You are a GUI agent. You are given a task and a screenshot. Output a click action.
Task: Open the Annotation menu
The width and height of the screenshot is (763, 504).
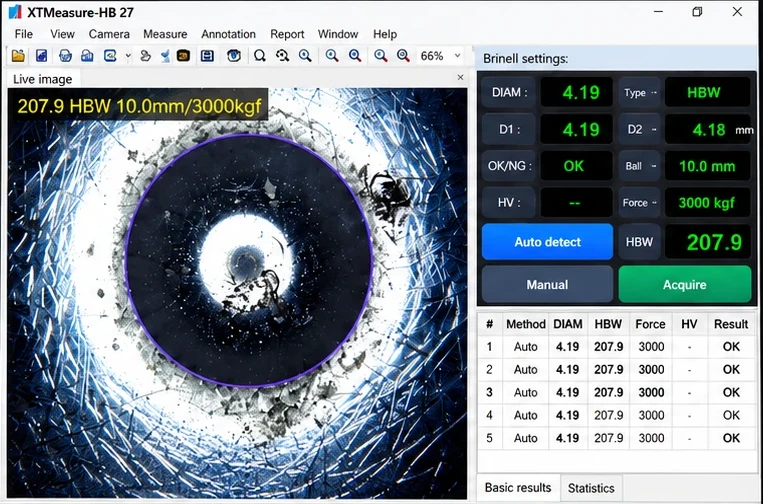(x=228, y=34)
